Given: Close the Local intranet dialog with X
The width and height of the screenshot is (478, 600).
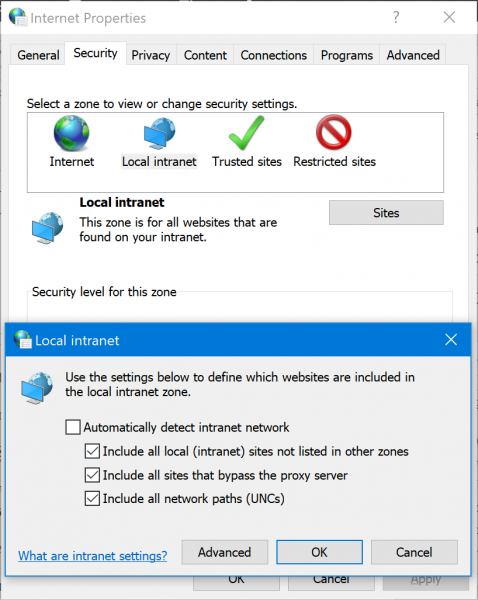Looking at the screenshot, I should coord(451,339).
